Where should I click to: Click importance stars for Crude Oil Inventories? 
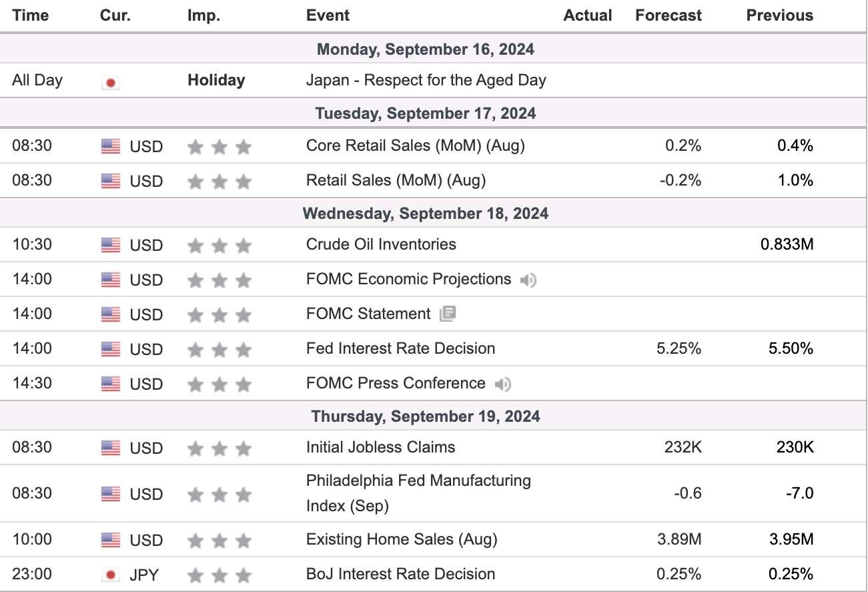[x=220, y=246]
